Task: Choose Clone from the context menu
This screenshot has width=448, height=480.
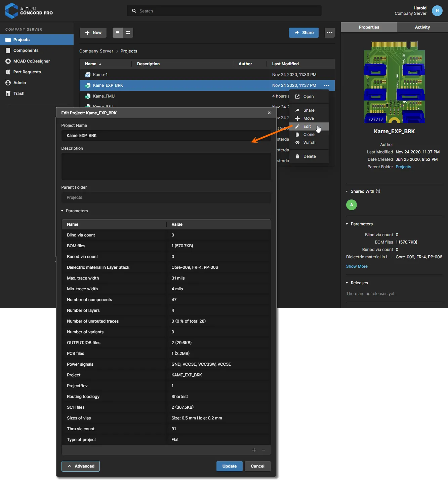Action: (309, 135)
